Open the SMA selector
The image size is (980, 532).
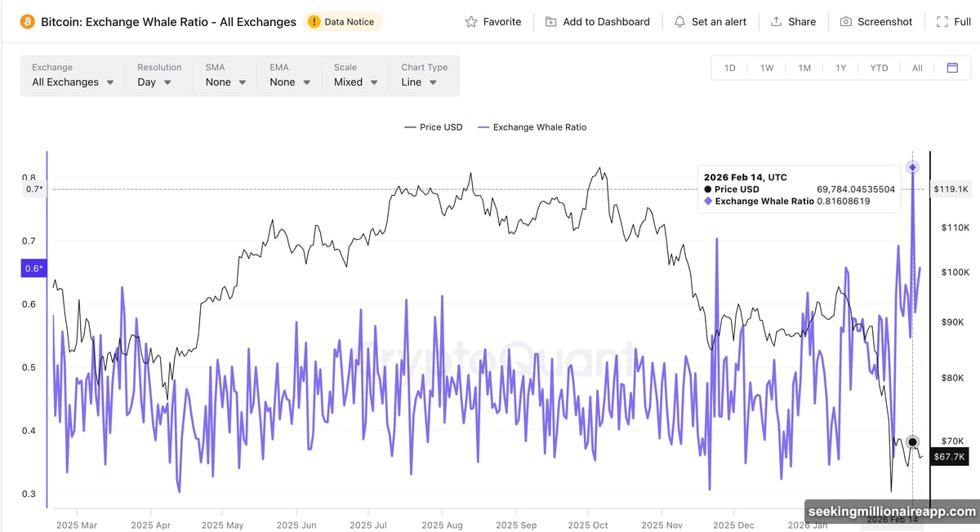tap(224, 82)
